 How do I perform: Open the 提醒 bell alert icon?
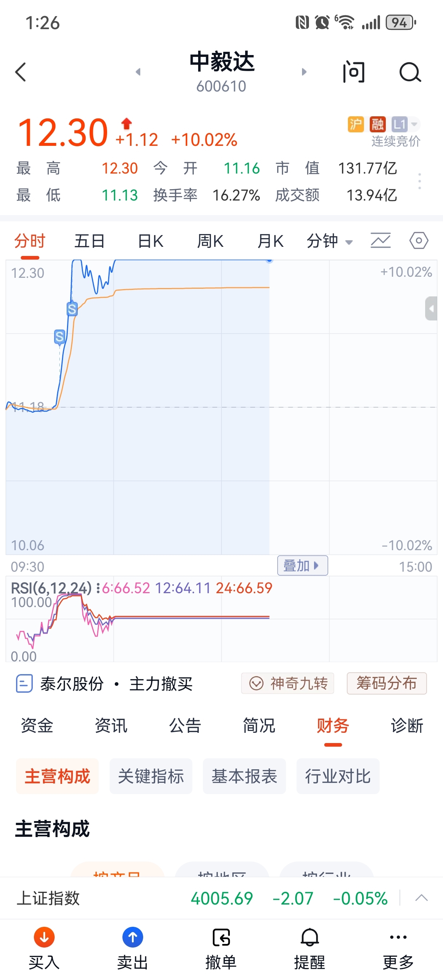tap(310, 937)
